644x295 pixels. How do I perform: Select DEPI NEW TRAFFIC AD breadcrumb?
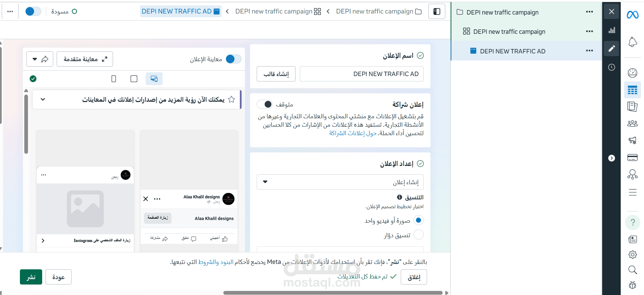pos(181,11)
